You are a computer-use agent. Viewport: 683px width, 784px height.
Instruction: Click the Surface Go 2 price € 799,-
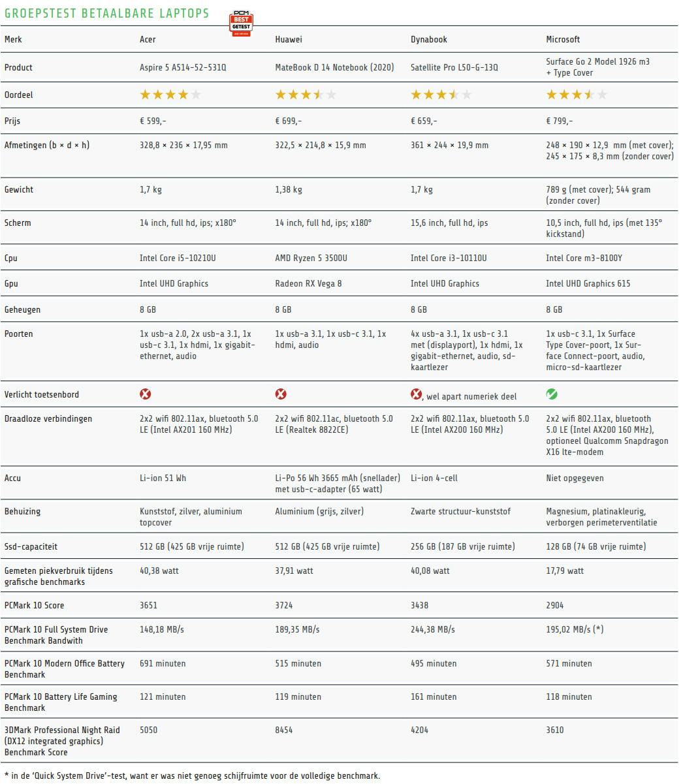pyautogui.click(x=559, y=121)
